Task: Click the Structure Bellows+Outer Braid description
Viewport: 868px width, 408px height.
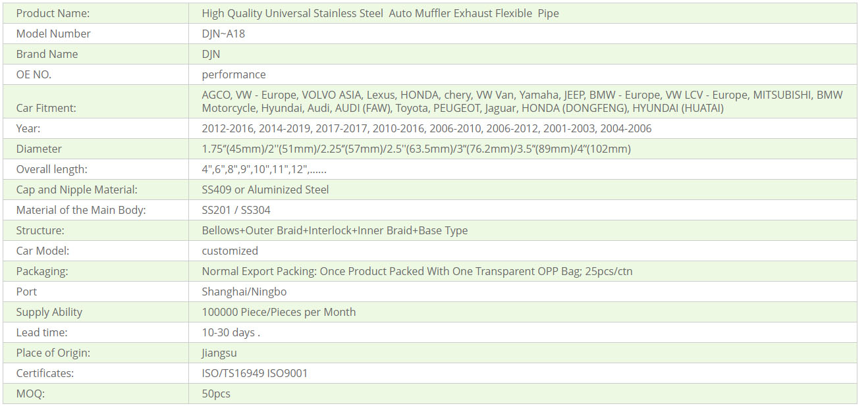Action: (x=335, y=230)
